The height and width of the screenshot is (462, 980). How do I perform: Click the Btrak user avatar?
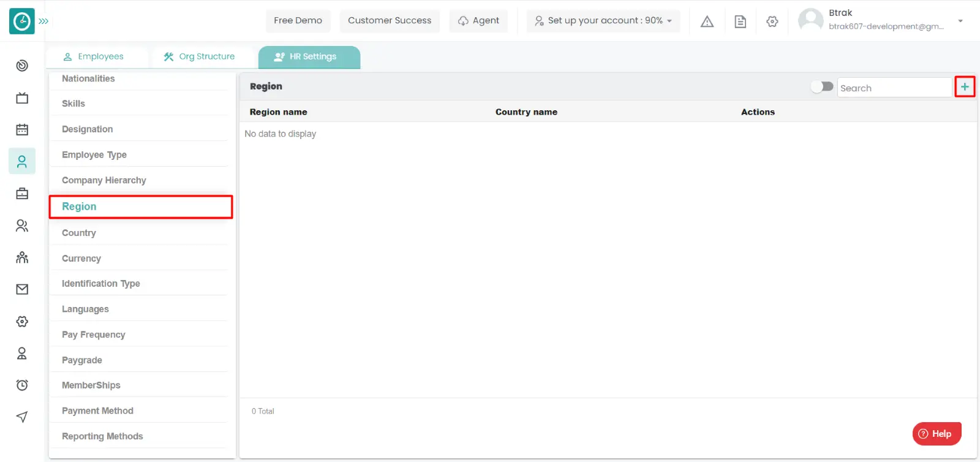[x=810, y=20]
